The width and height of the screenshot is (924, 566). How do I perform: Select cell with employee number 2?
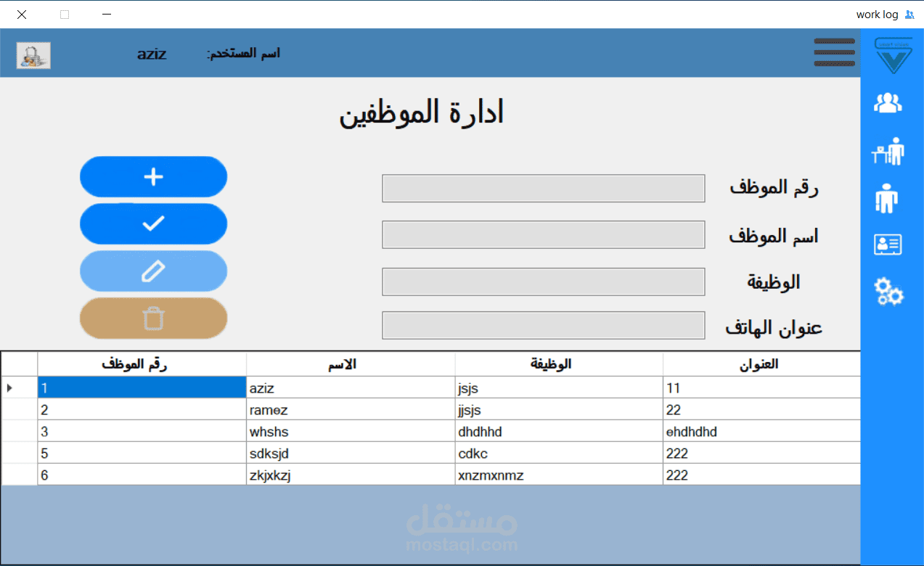[x=142, y=409]
